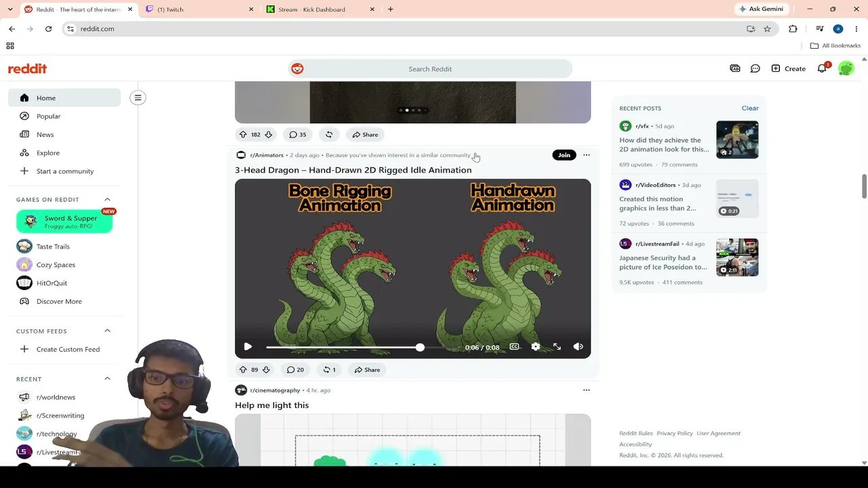Open the r/vfx recent post thumbnail
This screenshot has height=488, width=868.
coord(737,140)
